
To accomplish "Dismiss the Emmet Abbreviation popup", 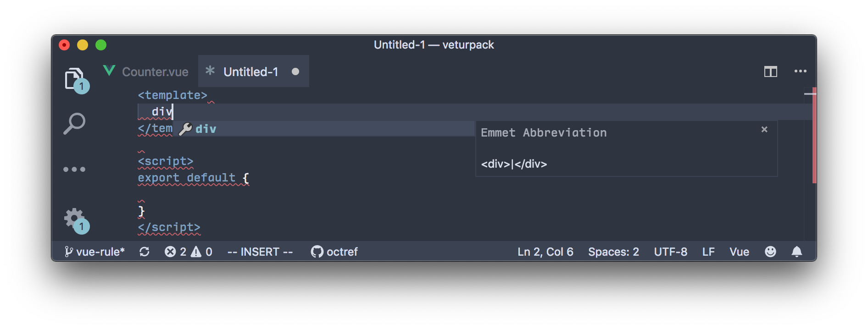I will [x=764, y=130].
